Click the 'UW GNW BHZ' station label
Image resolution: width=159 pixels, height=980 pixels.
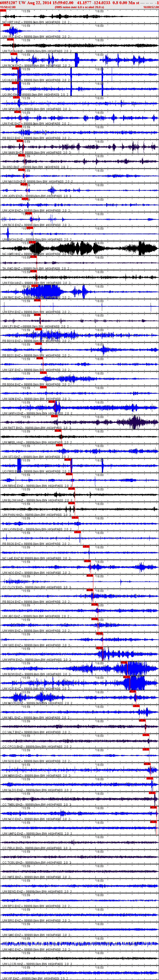coord(12,153)
